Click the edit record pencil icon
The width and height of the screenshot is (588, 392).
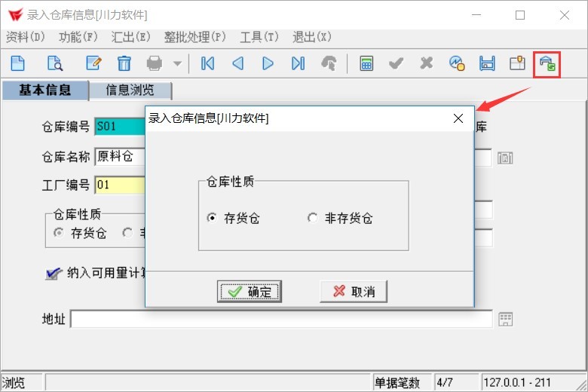coord(93,63)
